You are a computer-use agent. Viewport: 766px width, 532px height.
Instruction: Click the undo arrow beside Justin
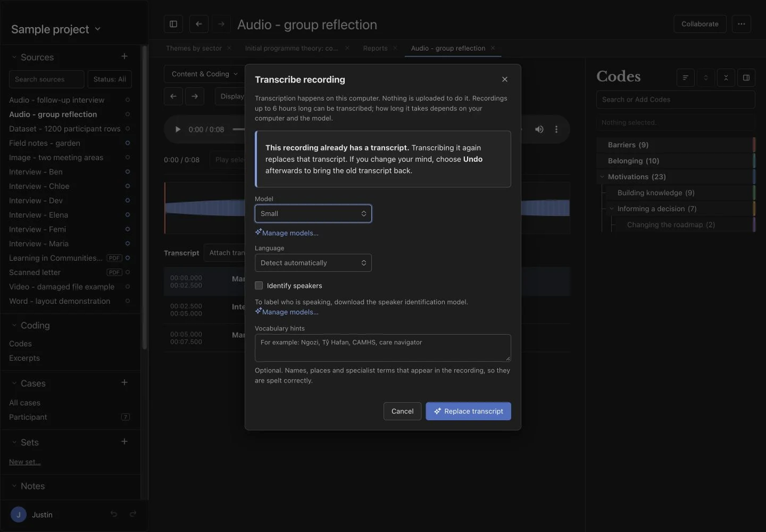coord(114,514)
